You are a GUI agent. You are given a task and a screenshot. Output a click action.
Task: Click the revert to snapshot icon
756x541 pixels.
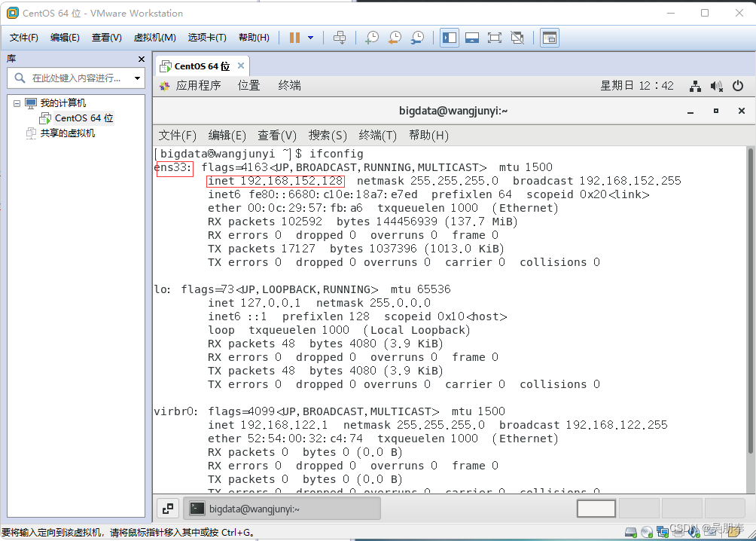pyautogui.click(x=395, y=38)
